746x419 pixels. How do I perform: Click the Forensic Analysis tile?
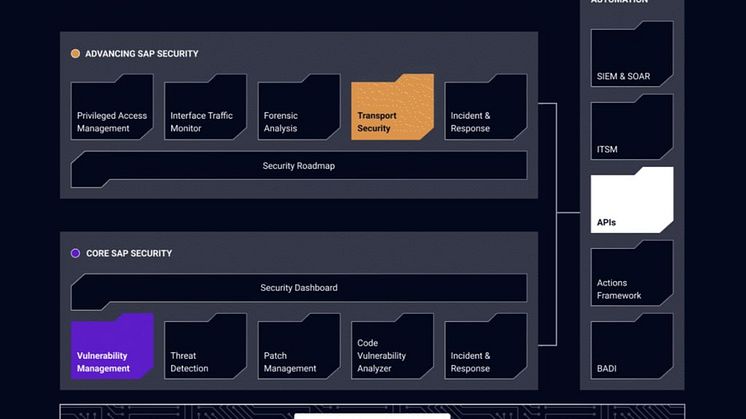[298, 108]
